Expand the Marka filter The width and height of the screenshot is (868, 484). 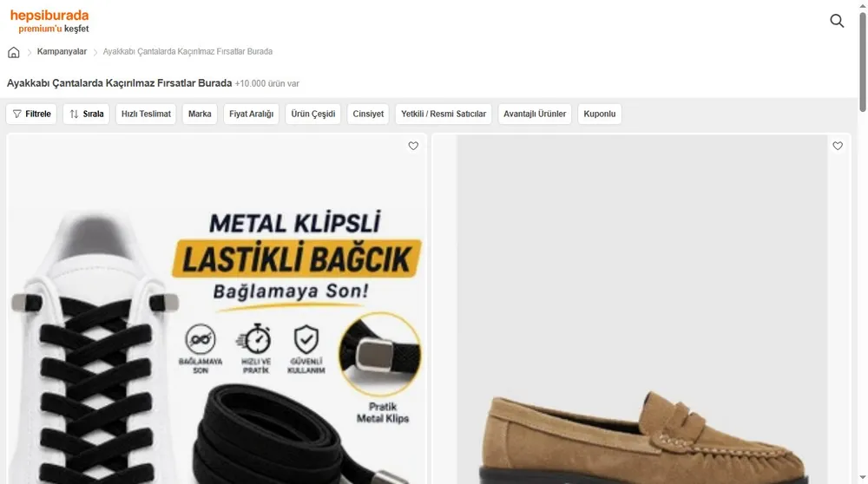pos(200,114)
